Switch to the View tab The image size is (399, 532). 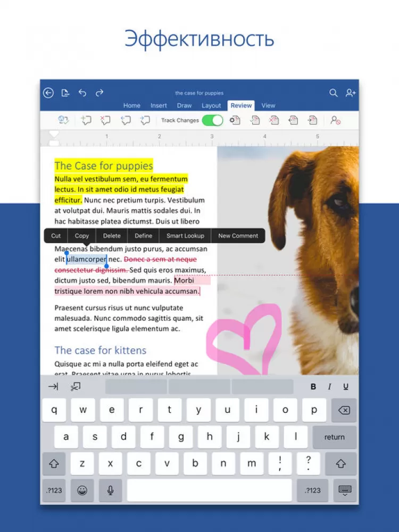click(268, 105)
